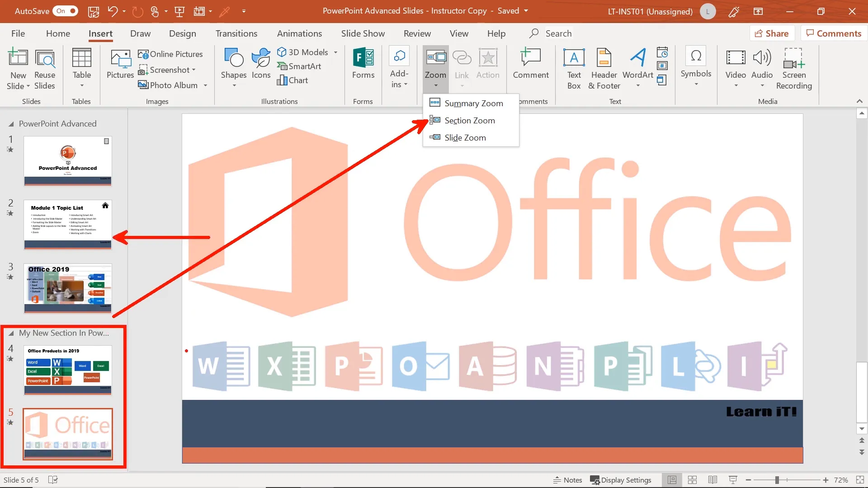Open the Slide Show tab

tap(363, 33)
